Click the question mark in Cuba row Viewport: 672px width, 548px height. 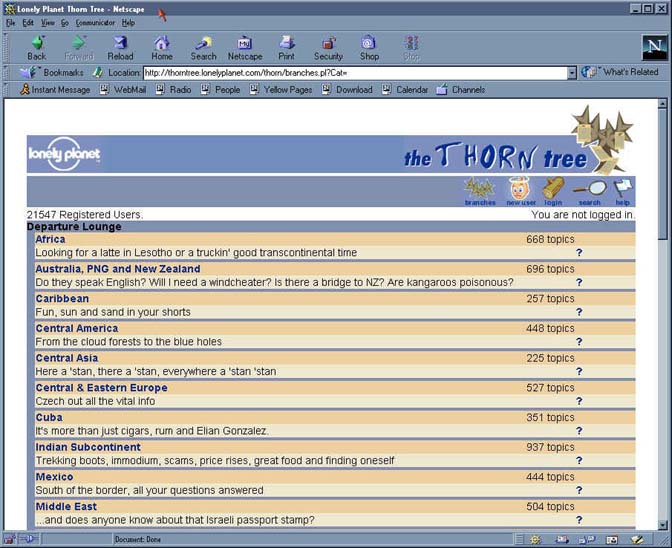pyautogui.click(x=579, y=431)
